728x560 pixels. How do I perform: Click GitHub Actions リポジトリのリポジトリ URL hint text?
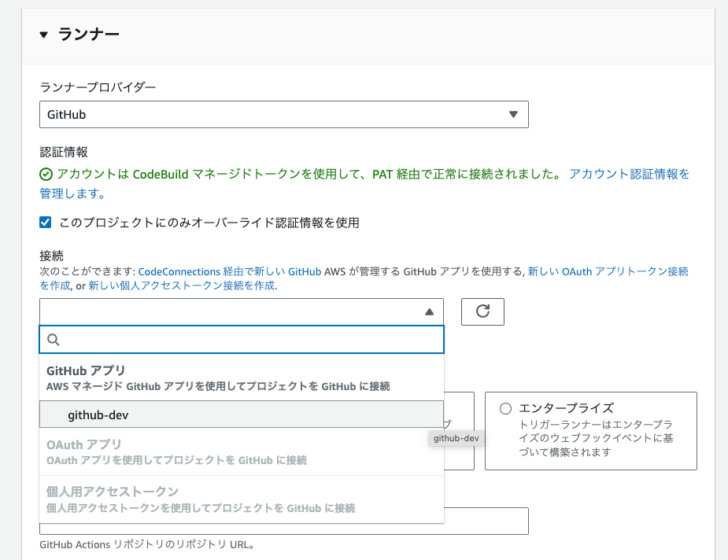146,545
